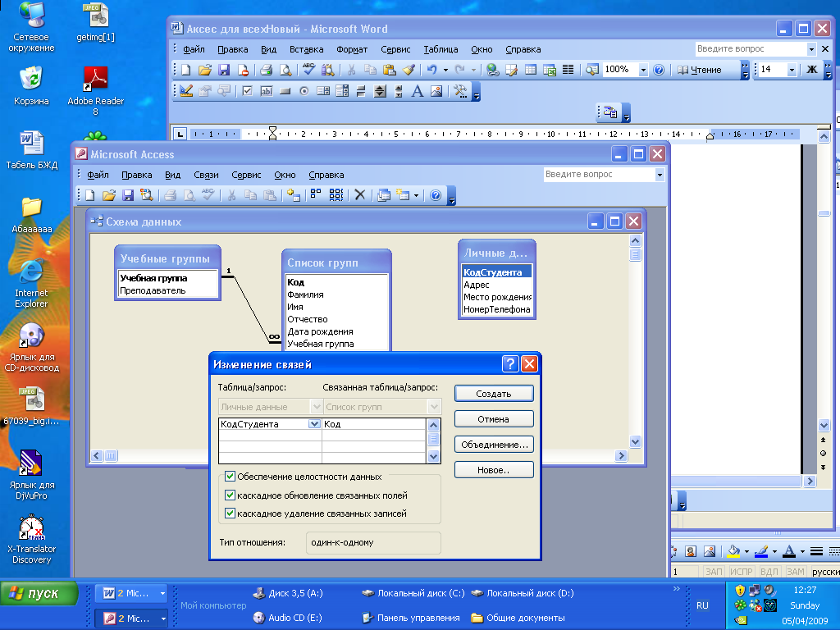Image resolution: width=840 pixels, height=630 pixels.
Task: Expand Access 'Введите вопрос' dropdown arrow
Action: point(660,175)
